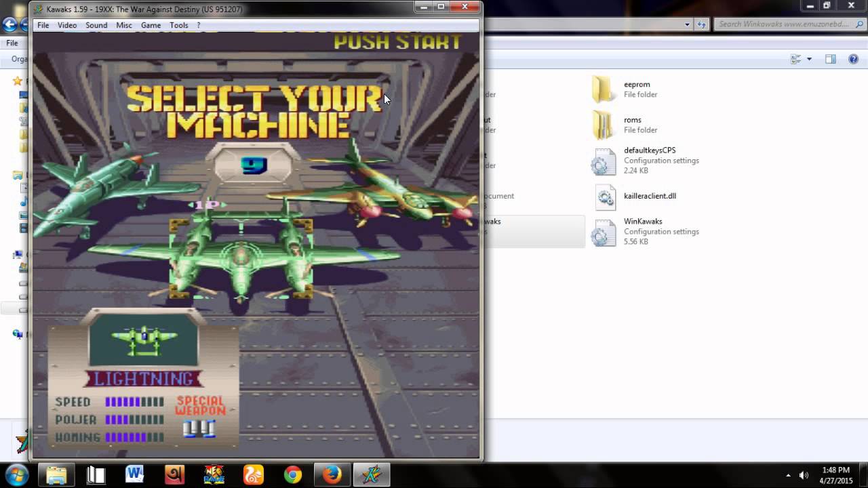
Task: Switch to Firefox in the taskbar
Action: pyautogui.click(x=332, y=474)
